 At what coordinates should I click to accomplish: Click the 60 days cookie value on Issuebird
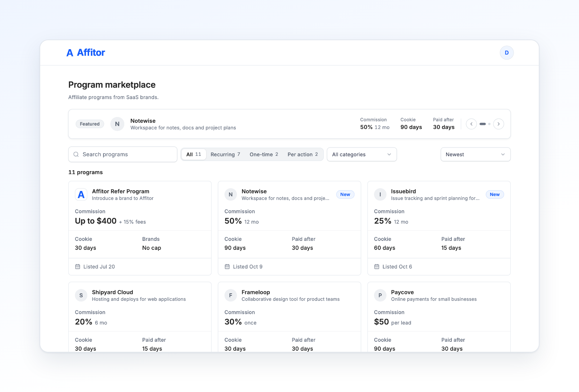[385, 248]
